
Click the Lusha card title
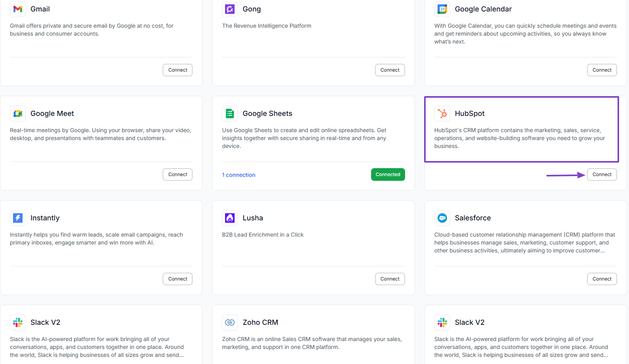pyautogui.click(x=253, y=218)
